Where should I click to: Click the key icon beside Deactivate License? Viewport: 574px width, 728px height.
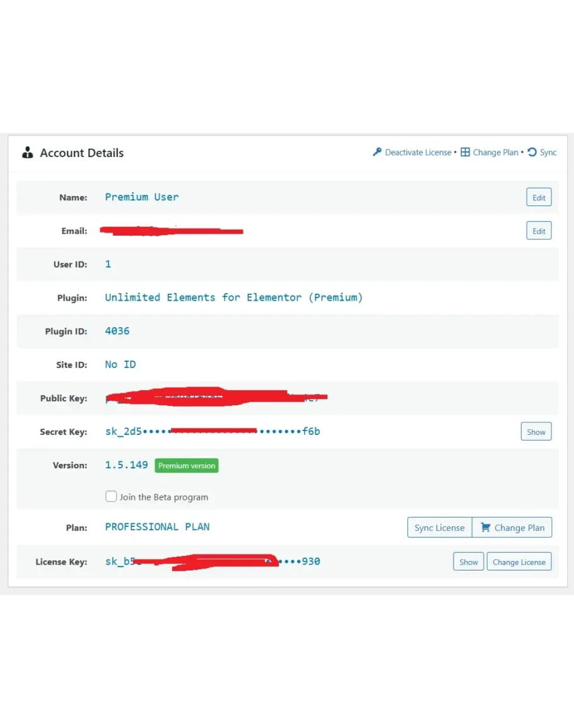[x=377, y=152]
